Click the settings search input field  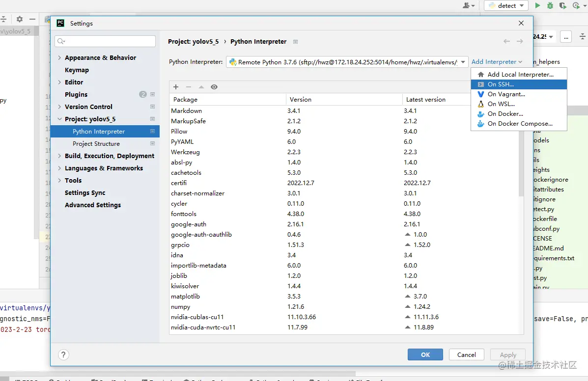coord(105,41)
